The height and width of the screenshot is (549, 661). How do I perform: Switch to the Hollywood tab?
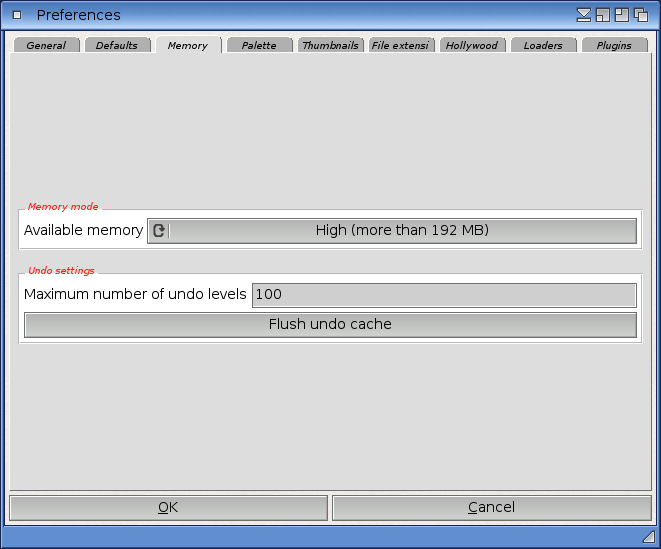tap(472, 45)
